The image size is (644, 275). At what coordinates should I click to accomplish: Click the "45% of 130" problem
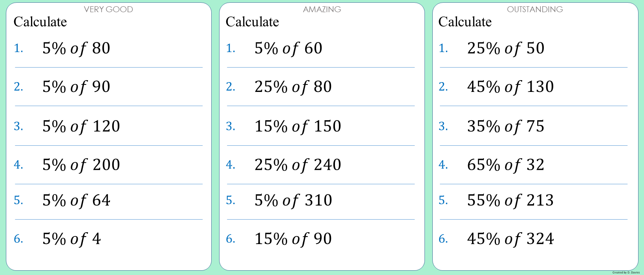tap(510, 87)
